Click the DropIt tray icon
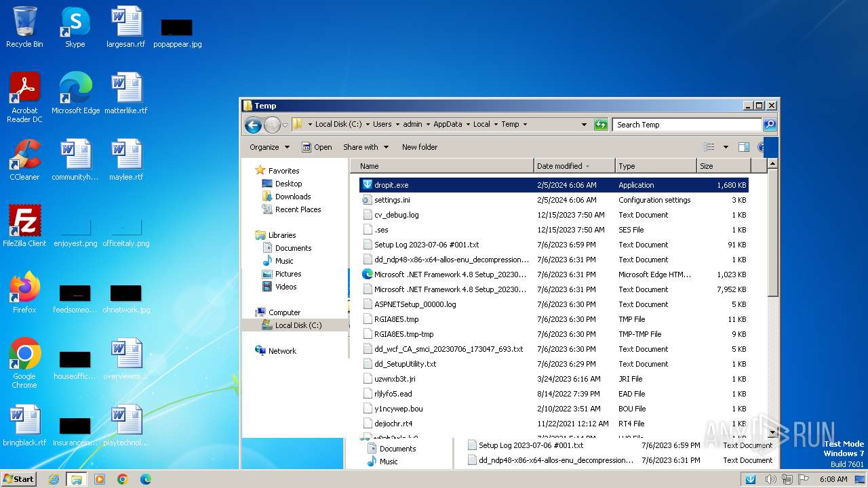The width and height of the screenshot is (868, 488). tap(751, 479)
